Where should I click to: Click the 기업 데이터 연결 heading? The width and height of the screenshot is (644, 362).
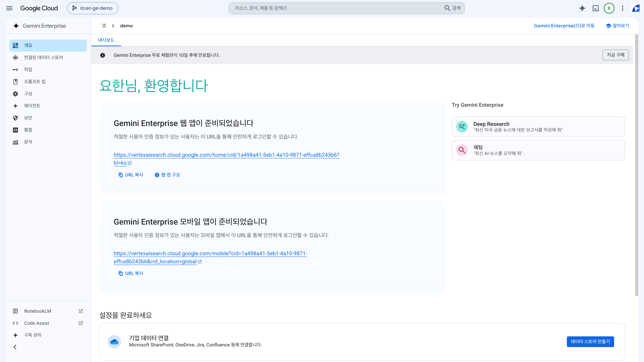point(149,338)
